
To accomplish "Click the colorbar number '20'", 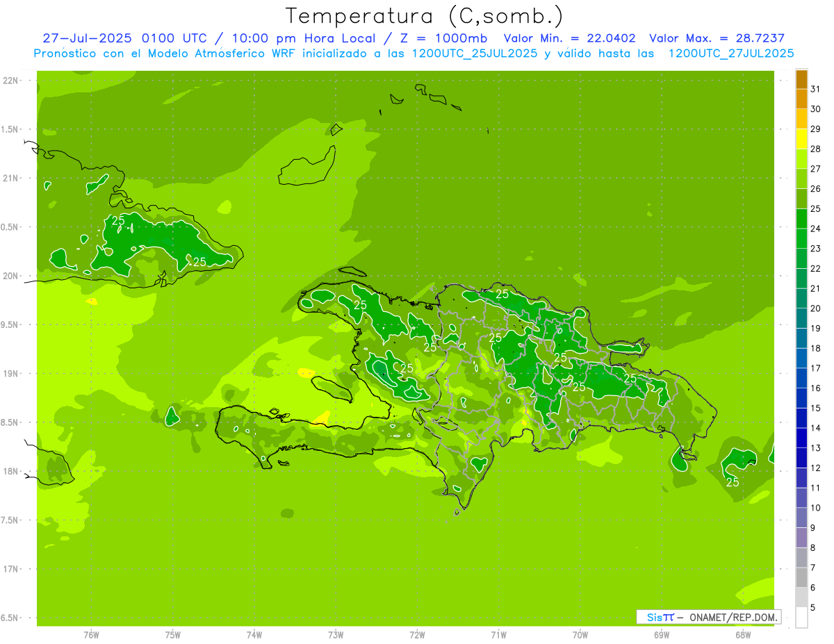I will (x=816, y=308).
